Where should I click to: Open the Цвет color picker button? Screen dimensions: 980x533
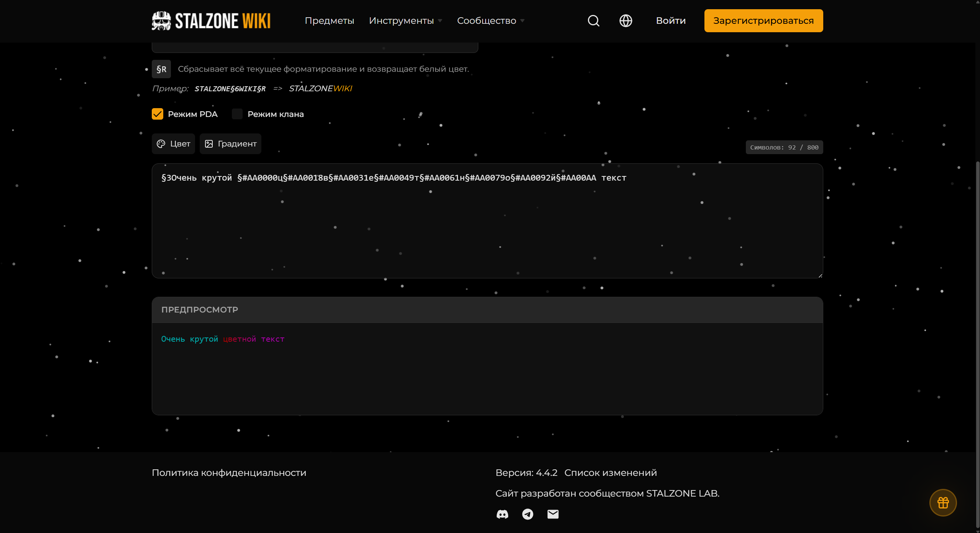pos(173,144)
